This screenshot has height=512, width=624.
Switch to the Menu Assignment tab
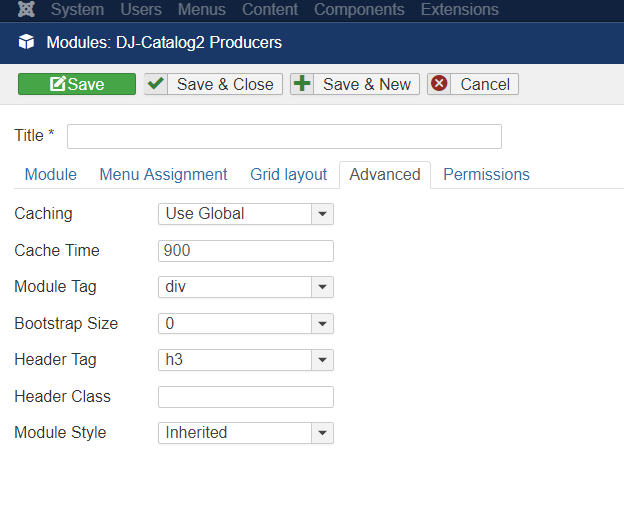coord(163,175)
